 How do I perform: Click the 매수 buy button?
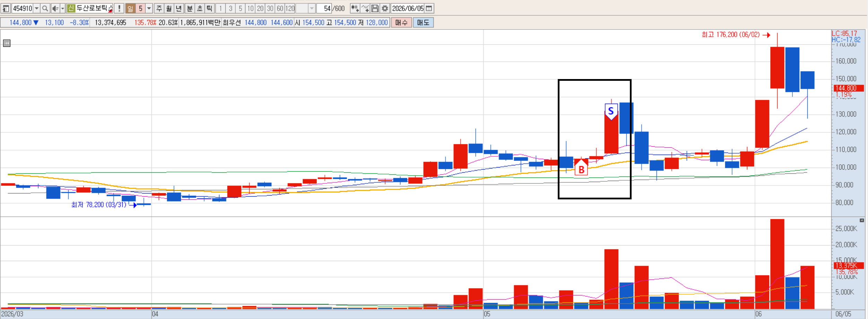pyautogui.click(x=401, y=23)
